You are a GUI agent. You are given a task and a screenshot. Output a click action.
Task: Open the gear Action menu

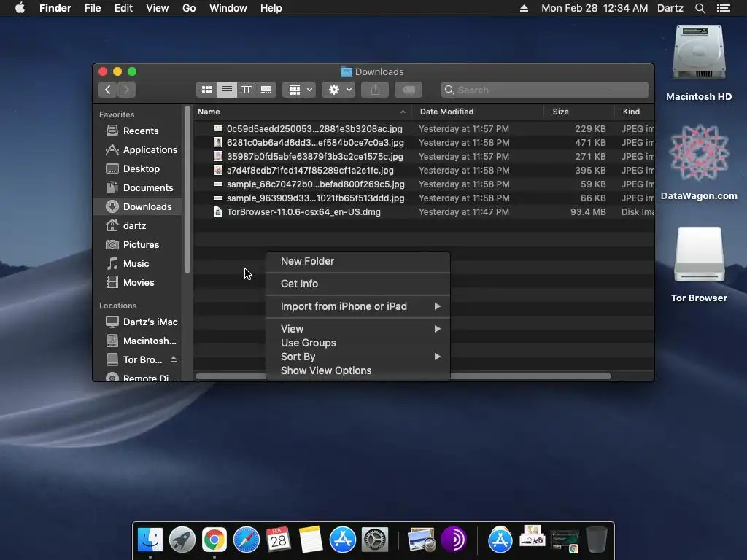(x=338, y=90)
